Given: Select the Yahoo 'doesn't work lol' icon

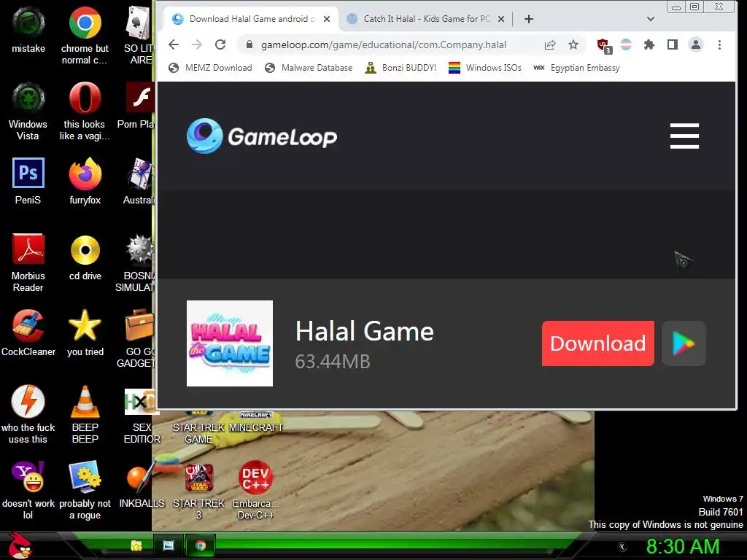Looking at the screenshot, I should pyautogui.click(x=28, y=490).
